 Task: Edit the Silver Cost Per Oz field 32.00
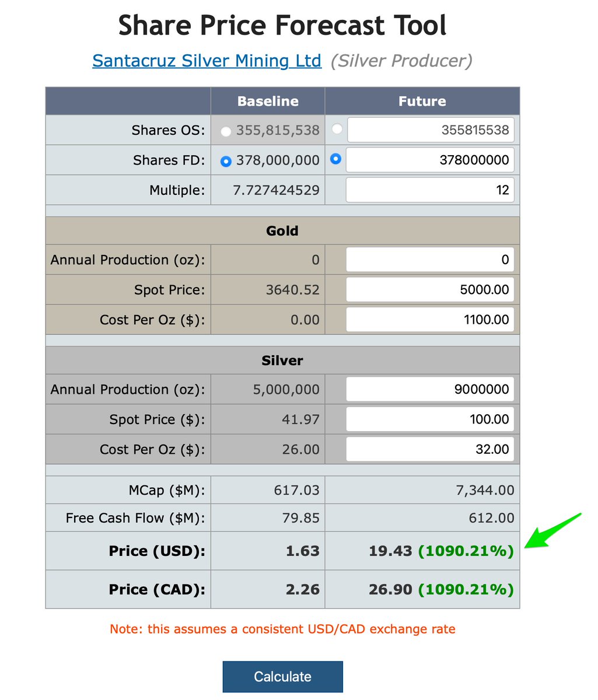(431, 449)
